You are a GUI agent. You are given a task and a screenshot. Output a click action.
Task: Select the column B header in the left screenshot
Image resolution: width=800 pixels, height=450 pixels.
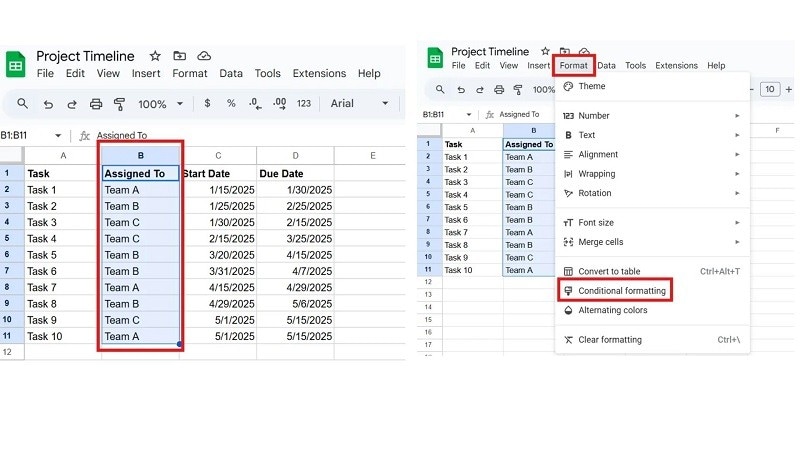141,156
